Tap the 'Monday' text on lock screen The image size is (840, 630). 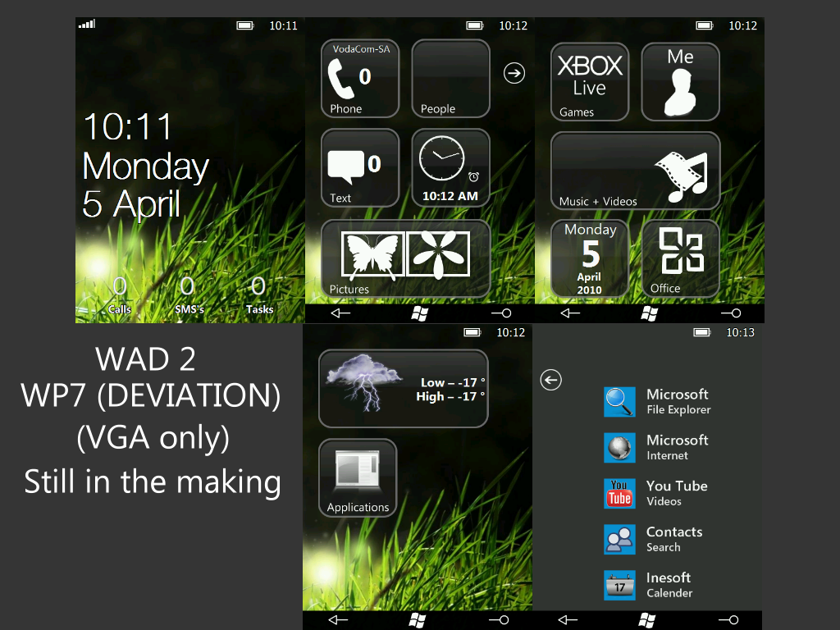point(145,167)
